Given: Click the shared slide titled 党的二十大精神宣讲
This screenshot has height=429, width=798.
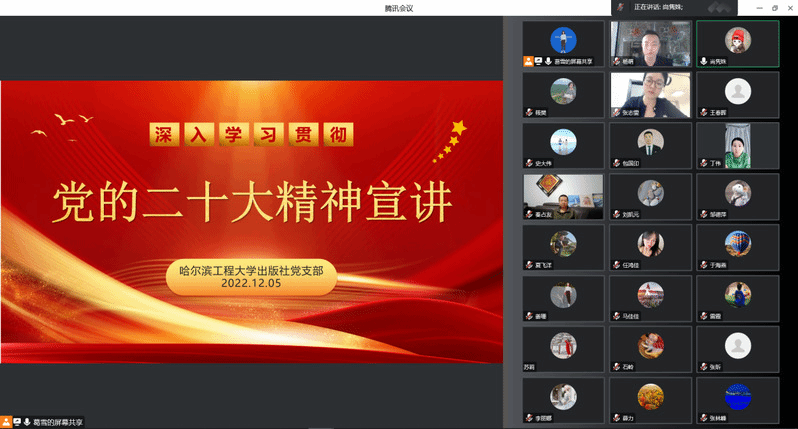Looking at the screenshot, I should [251, 220].
